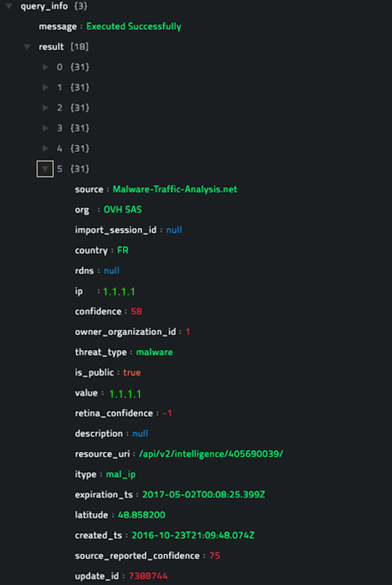The width and height of the screenshot is (392, 585).
Task: Expand result item 1
Action: [x=45, y=88]
